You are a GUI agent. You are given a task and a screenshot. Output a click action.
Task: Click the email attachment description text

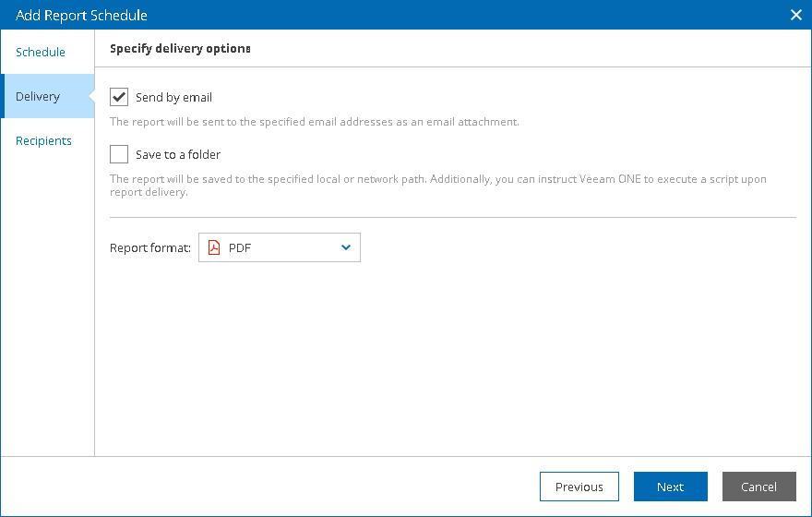[x=314, y=122]
